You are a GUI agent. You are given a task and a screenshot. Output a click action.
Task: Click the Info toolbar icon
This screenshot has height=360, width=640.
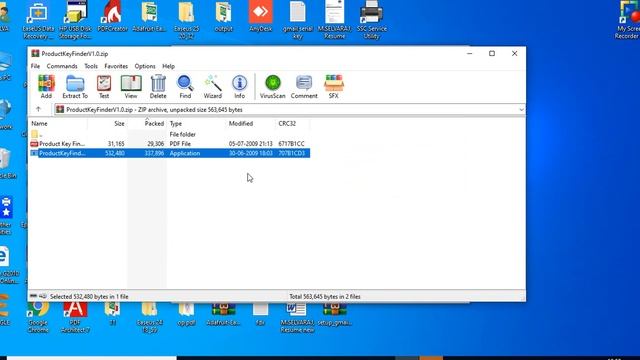coord(239,87)
